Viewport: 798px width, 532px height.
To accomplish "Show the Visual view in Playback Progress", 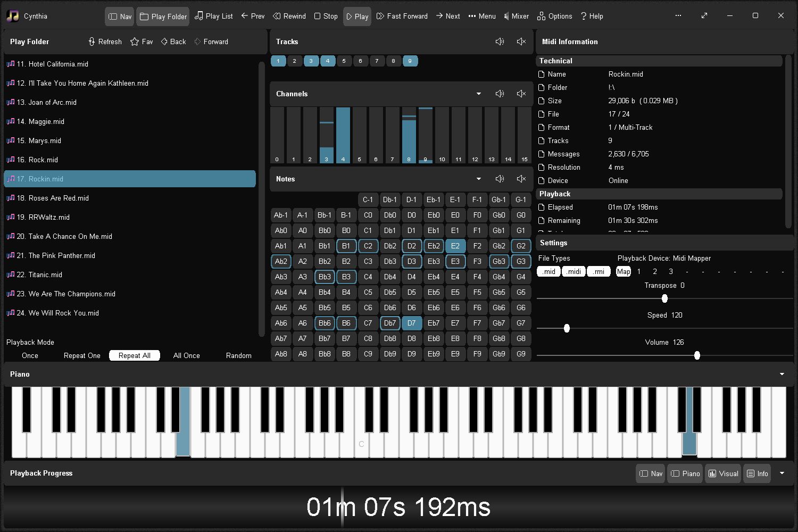I will coord(723,473).
